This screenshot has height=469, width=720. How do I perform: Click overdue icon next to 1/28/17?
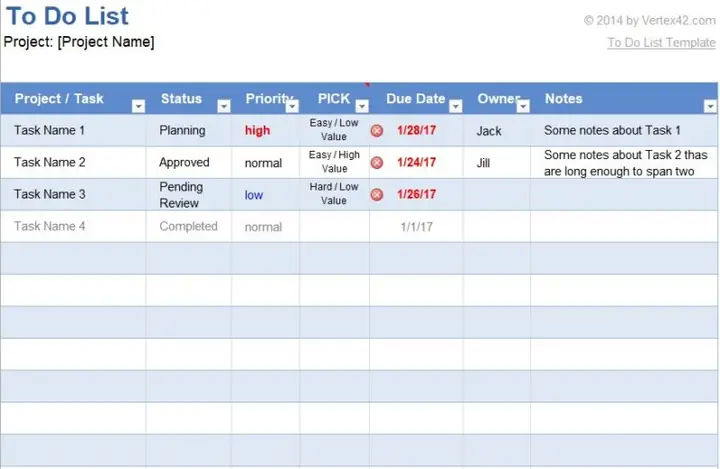(377, 131)
